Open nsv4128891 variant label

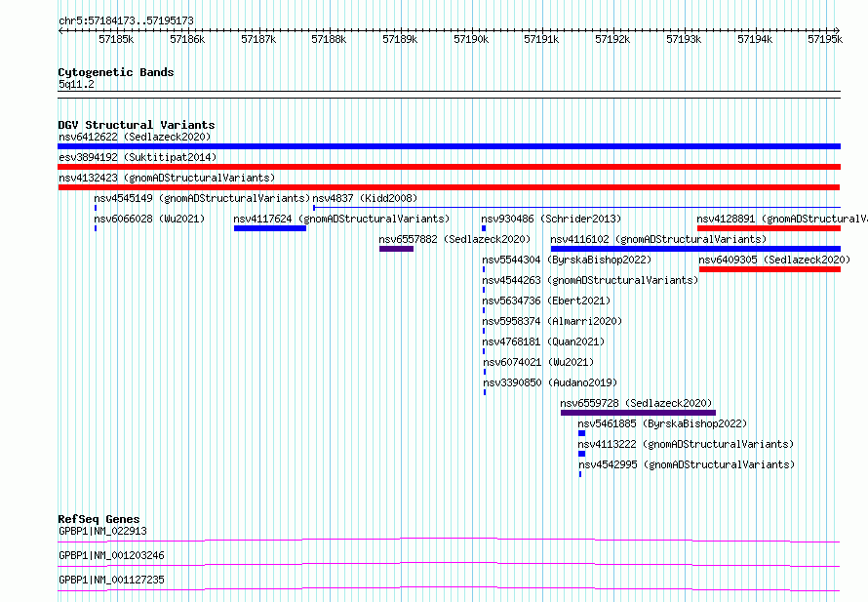point(781,219)
